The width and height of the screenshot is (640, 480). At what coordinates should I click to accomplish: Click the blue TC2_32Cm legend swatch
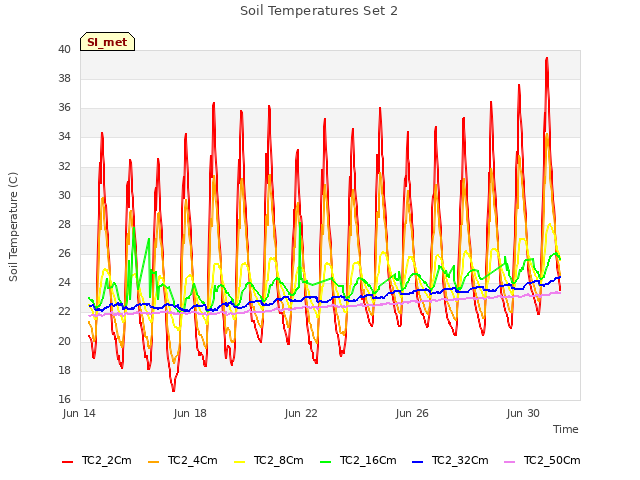[x=418, y=462]
